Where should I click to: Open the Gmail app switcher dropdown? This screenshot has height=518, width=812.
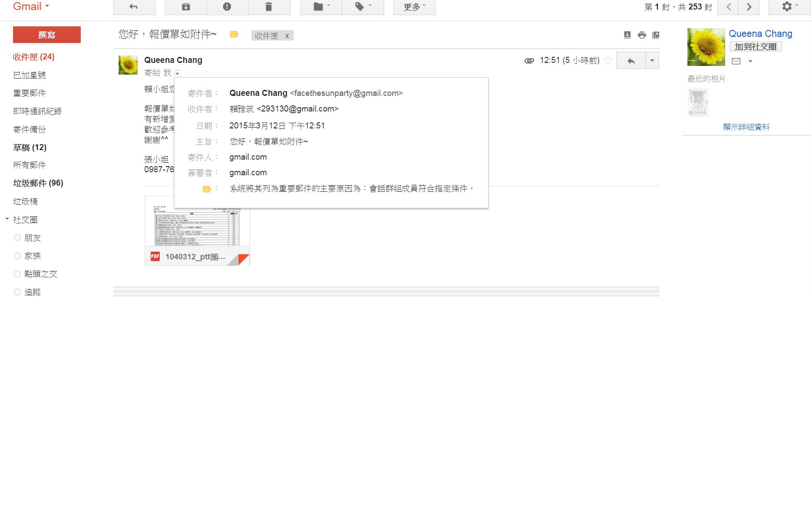tap(31, 7)
